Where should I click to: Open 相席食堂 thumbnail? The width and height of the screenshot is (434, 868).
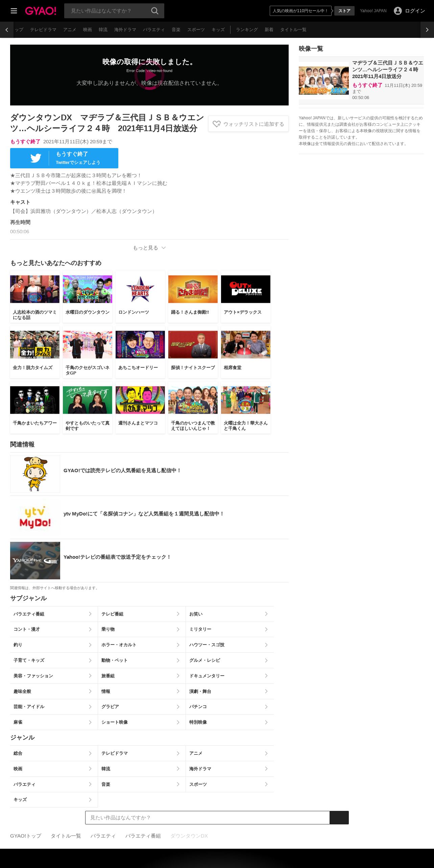pos(246,344)
